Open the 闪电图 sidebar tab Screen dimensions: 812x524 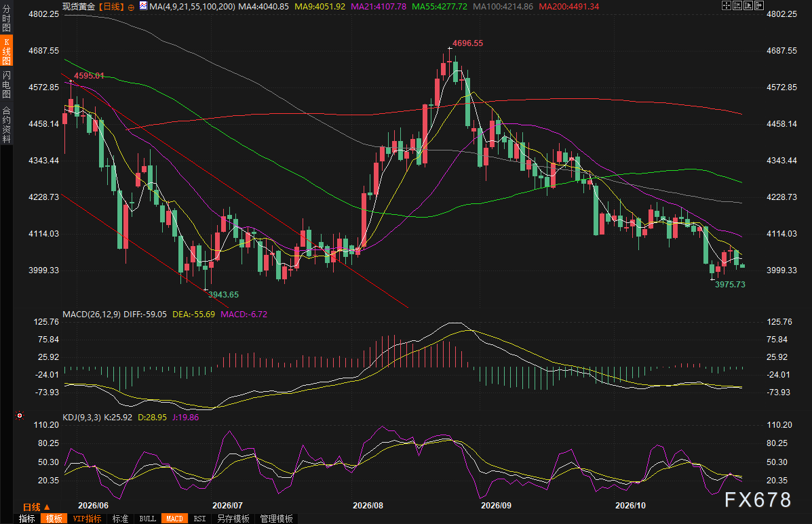[6, 85]
